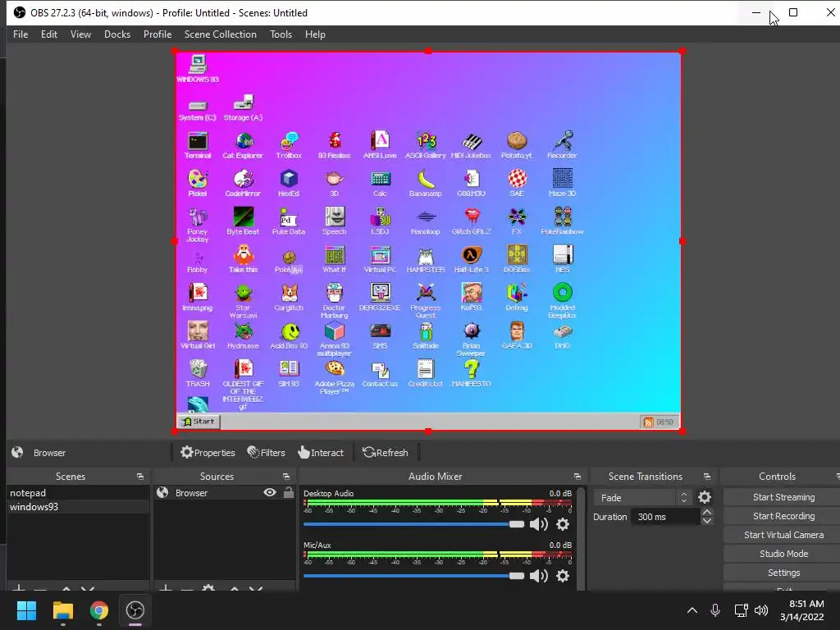Click the Piskel palette icon
The height and width of the screenshot is (630, 840).
(x=198, y=179)
